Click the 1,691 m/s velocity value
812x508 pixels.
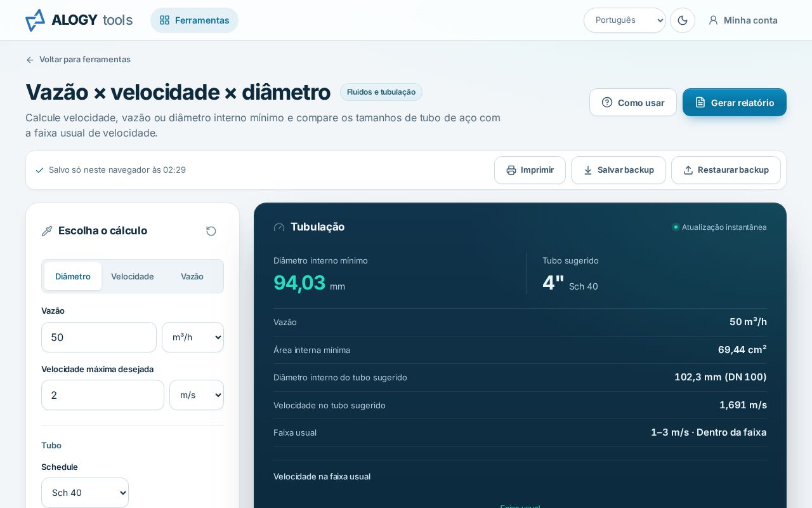click(743, 405)
